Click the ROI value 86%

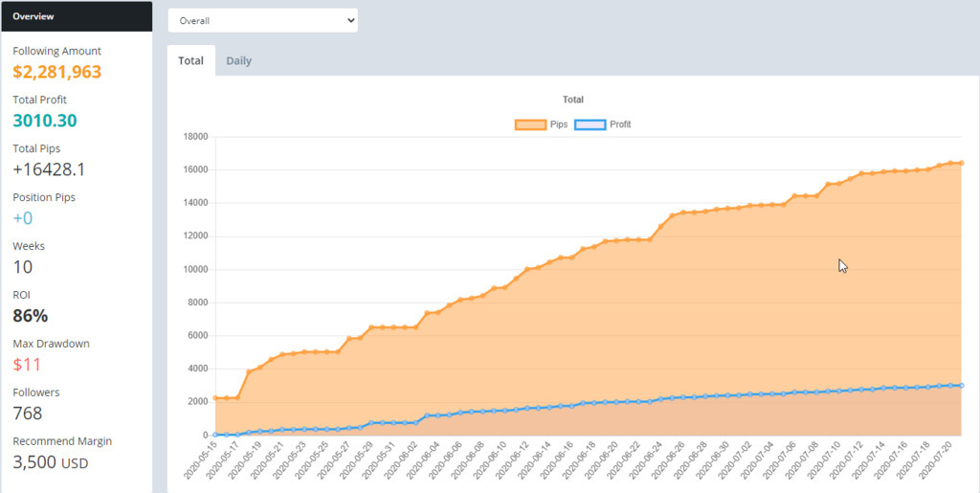pos(31,316)
